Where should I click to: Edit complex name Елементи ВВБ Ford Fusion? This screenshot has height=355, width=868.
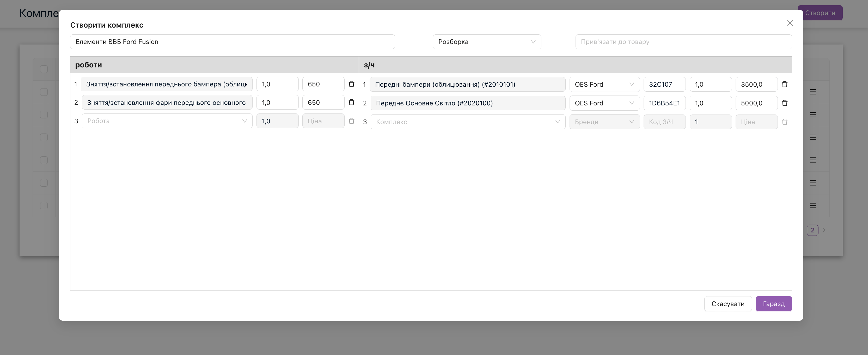tap(232, 42)
